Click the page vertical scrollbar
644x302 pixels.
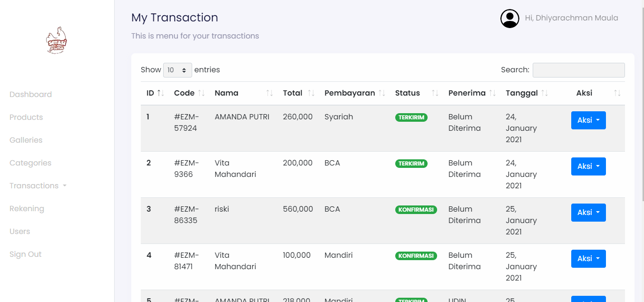[x=641, y=95]
